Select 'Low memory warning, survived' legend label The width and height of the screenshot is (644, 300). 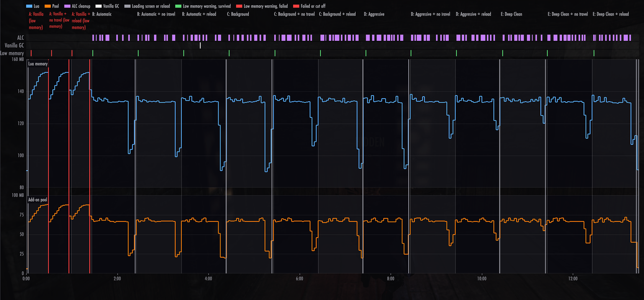coord(207,6)
